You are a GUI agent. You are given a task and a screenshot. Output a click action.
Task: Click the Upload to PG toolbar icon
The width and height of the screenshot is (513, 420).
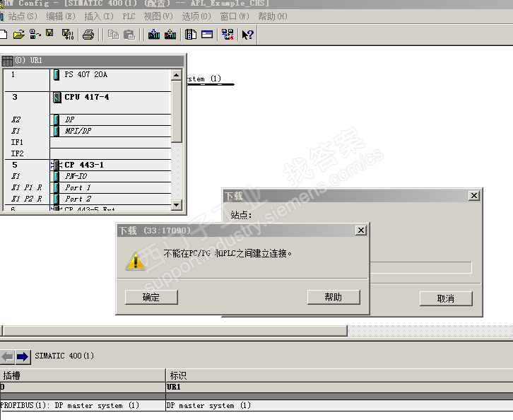tap(170, 34)
